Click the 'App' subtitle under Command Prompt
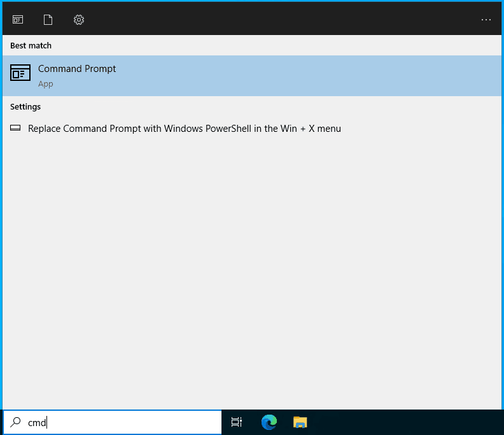 tap(45, 84)
